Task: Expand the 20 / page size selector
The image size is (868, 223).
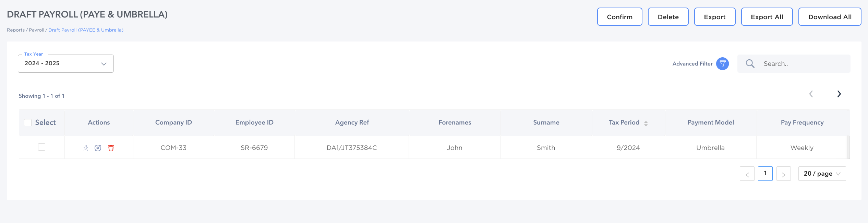Action: [x=822, y=174]
